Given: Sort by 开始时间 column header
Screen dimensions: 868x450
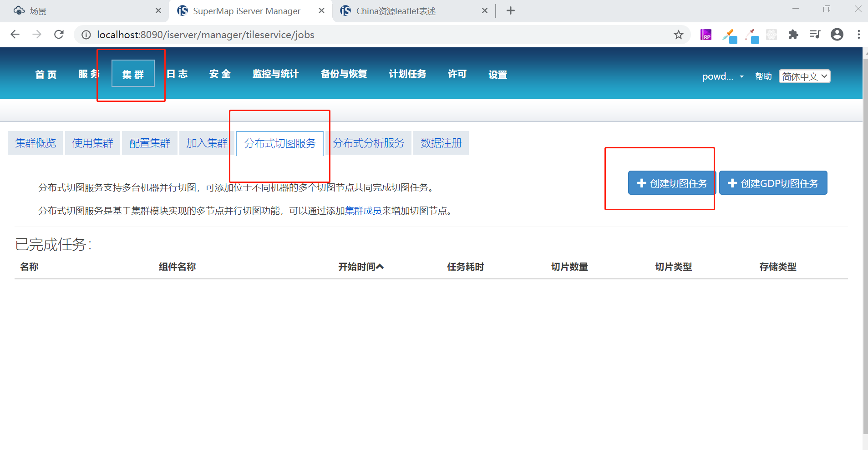Looking at the screenshot, I should pyautogui.click(x=361, y=267).
